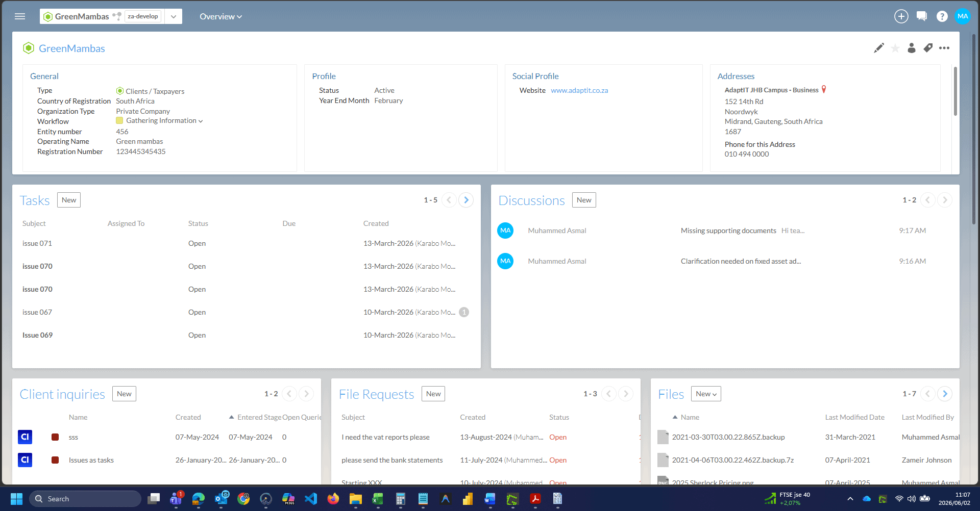The height and width of the screenshot is (511, 980).
Task: Start a new discussion with New button
Action: 584,200
